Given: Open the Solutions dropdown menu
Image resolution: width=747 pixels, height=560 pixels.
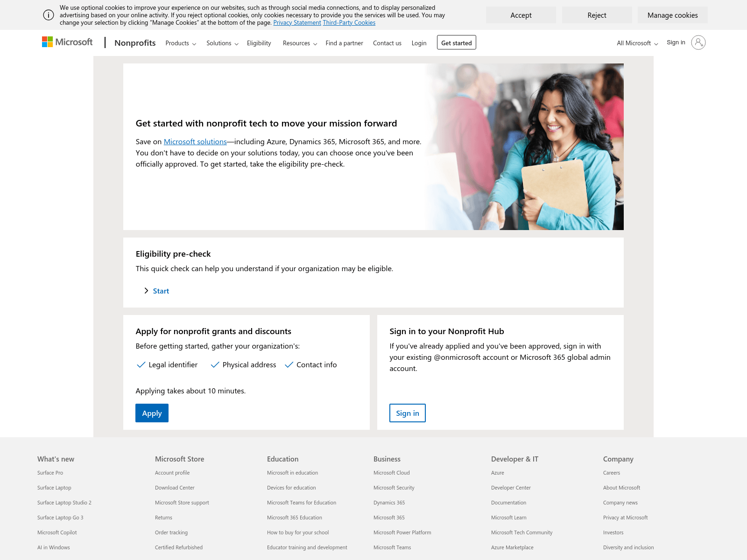Looking at the screenshot, I should point(222,43).
